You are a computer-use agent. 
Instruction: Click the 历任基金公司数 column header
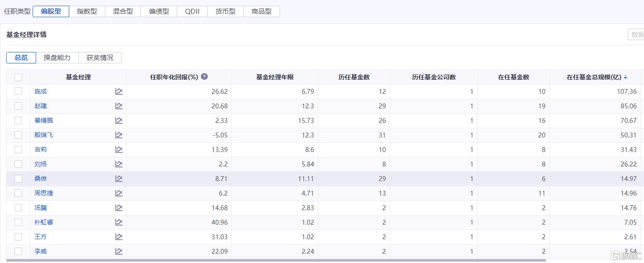pos(434,77)
